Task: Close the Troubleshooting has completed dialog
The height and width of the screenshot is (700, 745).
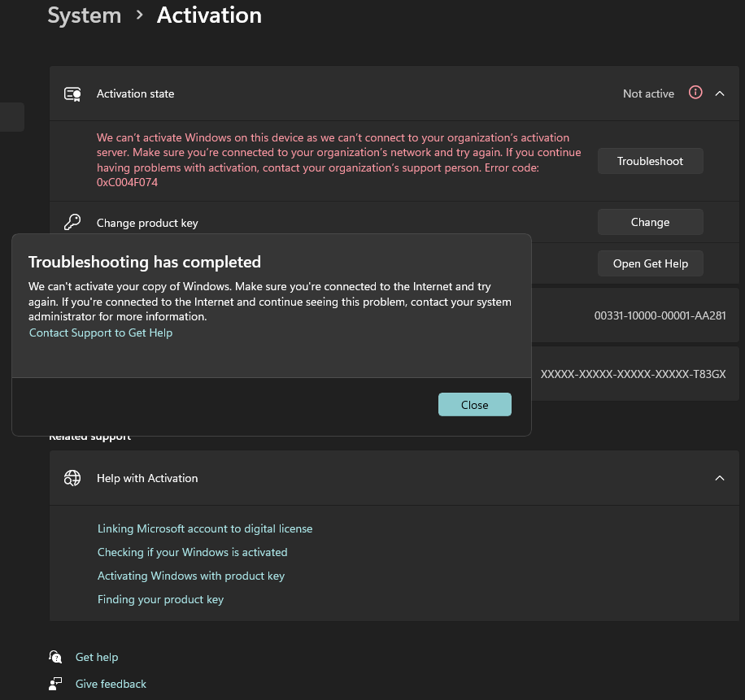Action: click(474, 405)
